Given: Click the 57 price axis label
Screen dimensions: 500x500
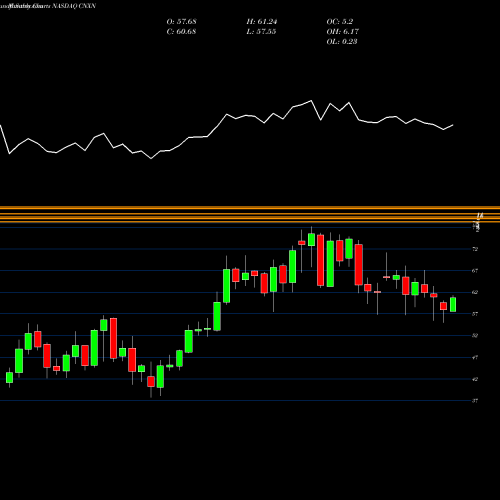Looking at the screenshot, I should coord(475,314).
